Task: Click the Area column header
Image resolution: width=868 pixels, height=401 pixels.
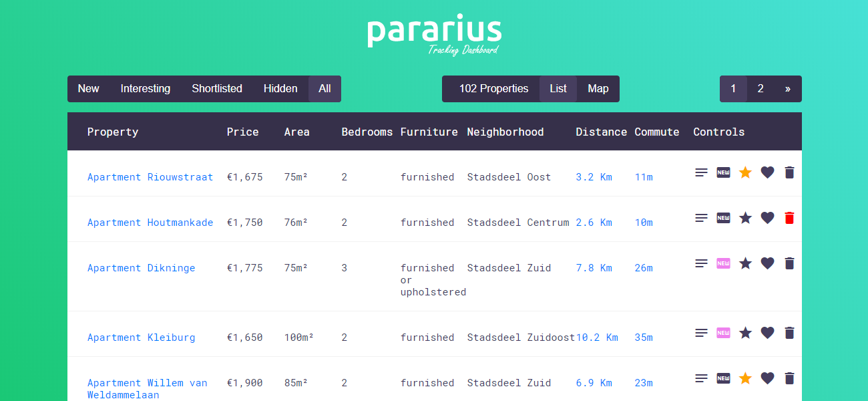Action: (297, 132)
